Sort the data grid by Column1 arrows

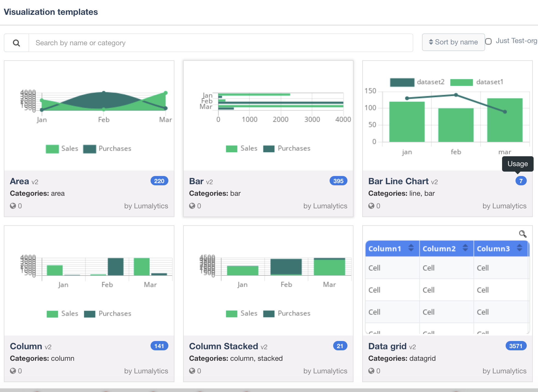[x=411, y=248]
